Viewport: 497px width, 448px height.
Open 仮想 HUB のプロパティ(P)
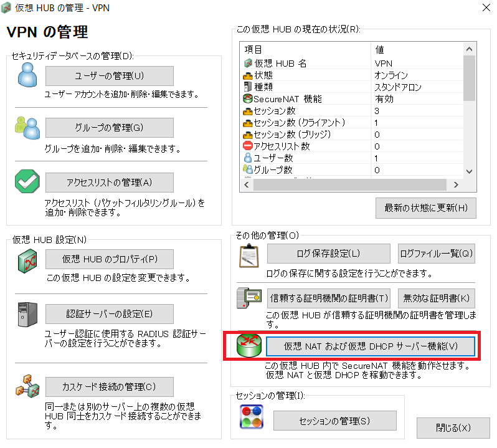coord(110,259)
